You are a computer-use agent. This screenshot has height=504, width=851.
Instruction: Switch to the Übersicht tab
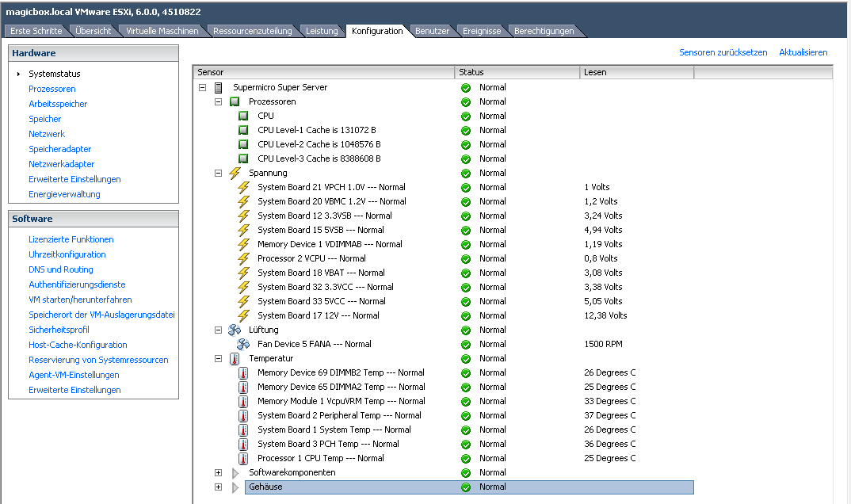point(93,31)
